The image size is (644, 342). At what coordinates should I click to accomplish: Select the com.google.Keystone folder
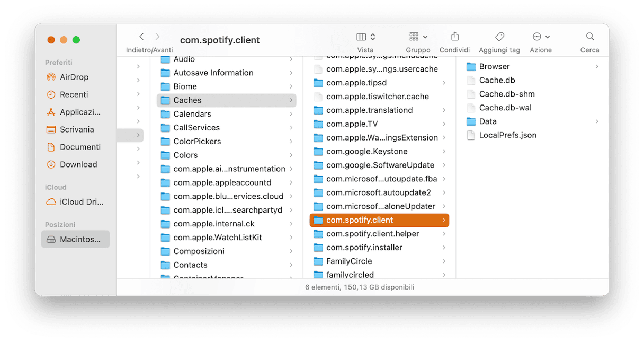point(379,151)
